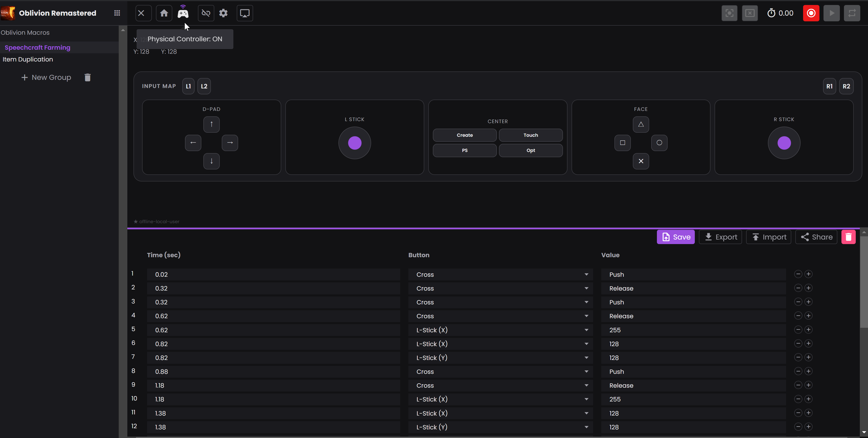Remove row 12 with its minus icon
The image size is (868, 438).
click(798, 427)
